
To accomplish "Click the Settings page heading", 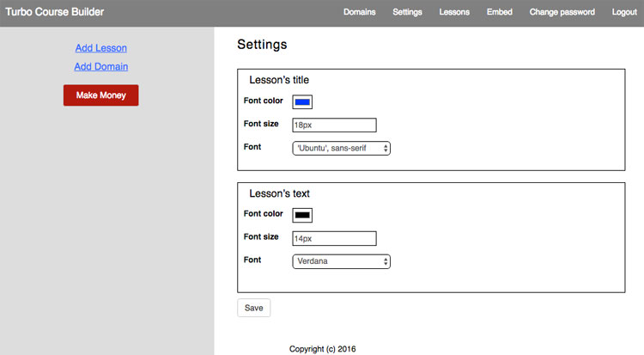I will [x=262, y=45].
